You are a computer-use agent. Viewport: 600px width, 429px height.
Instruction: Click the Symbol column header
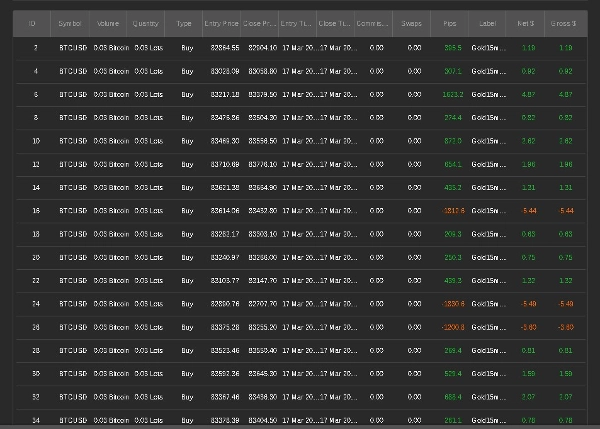[71, 22]
